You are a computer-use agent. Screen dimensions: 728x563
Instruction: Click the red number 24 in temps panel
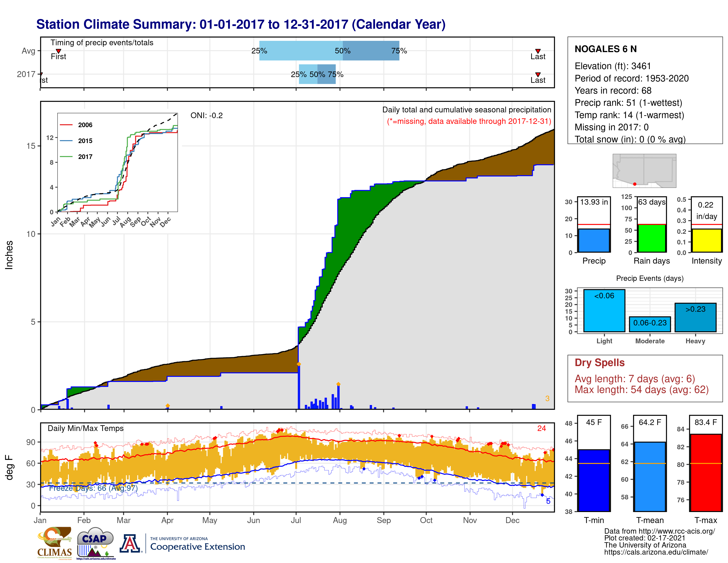[x=541, y=428]
